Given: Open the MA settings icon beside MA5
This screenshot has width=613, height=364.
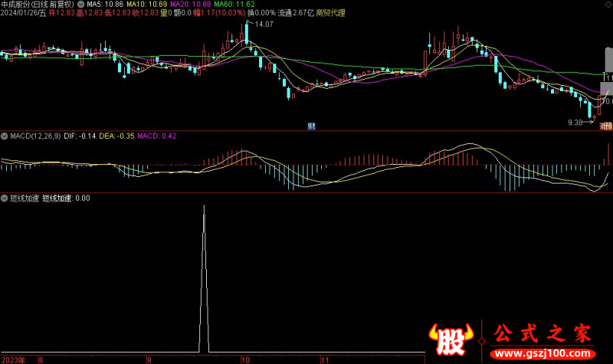Looking at the screenshot, I should click(x=82, y=4).
